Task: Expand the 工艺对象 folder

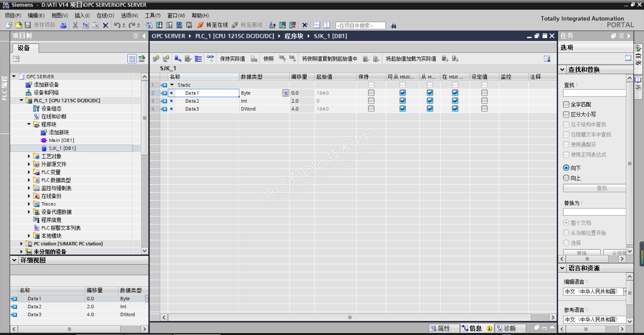Action: 29,156
